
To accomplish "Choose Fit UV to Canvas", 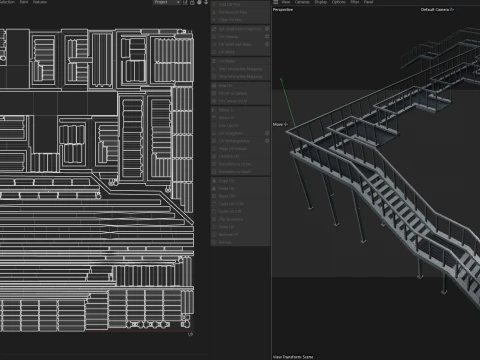I will pos(240,93).
